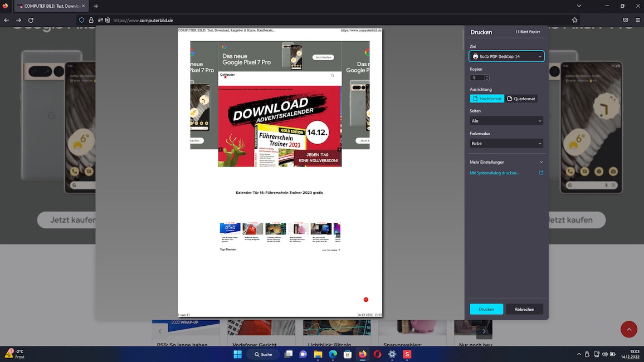This screenshot has width=644, height=362.
Task: Show hidden system tray icons chevron
Action: point(579,354)
